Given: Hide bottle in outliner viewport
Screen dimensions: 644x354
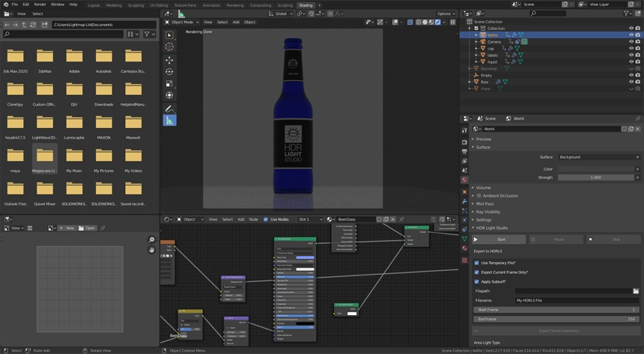Looking at the screenshot, I should [x=631, y=35].
